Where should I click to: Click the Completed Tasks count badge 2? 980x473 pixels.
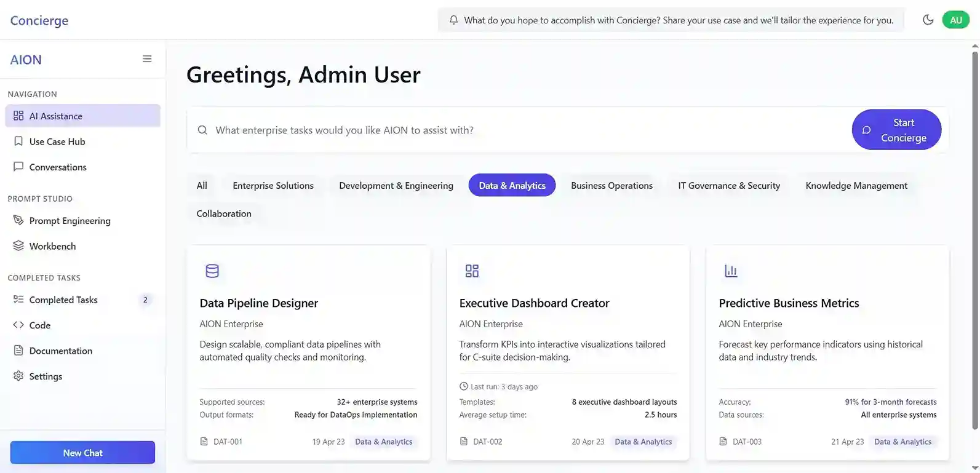(x=145, y=300)
